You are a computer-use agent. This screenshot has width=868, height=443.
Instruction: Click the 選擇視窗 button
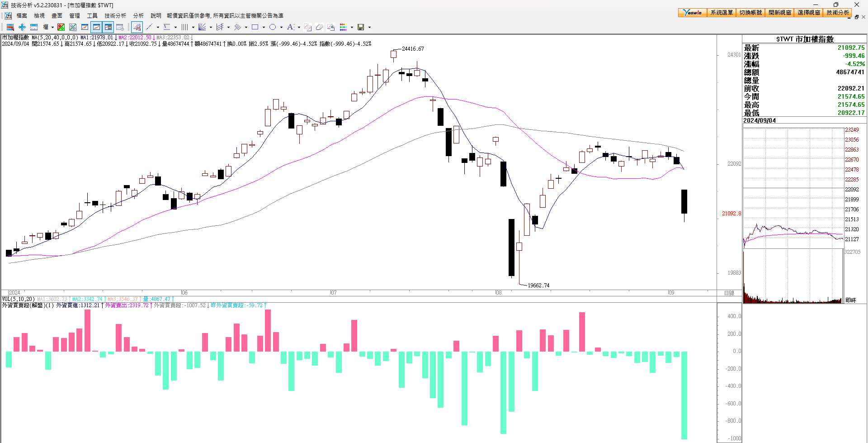[809, 13]
